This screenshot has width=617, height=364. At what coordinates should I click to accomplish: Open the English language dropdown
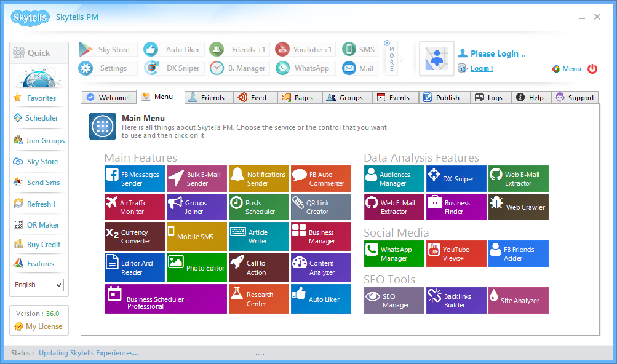tap(38, 285)
